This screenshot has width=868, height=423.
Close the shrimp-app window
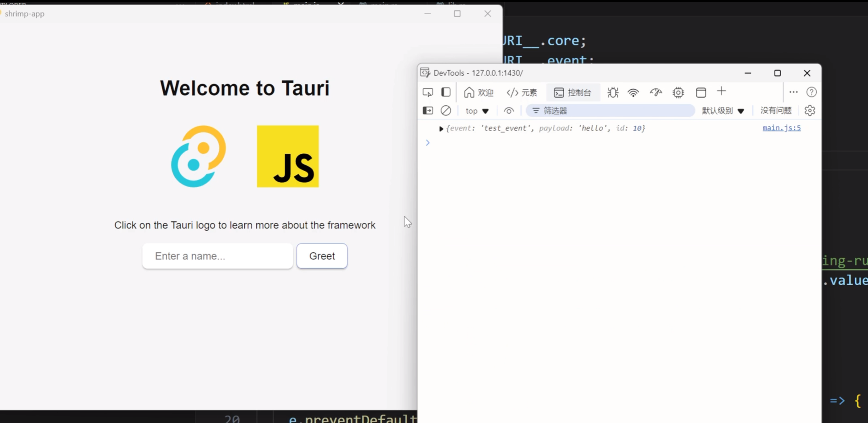point(488,14)
